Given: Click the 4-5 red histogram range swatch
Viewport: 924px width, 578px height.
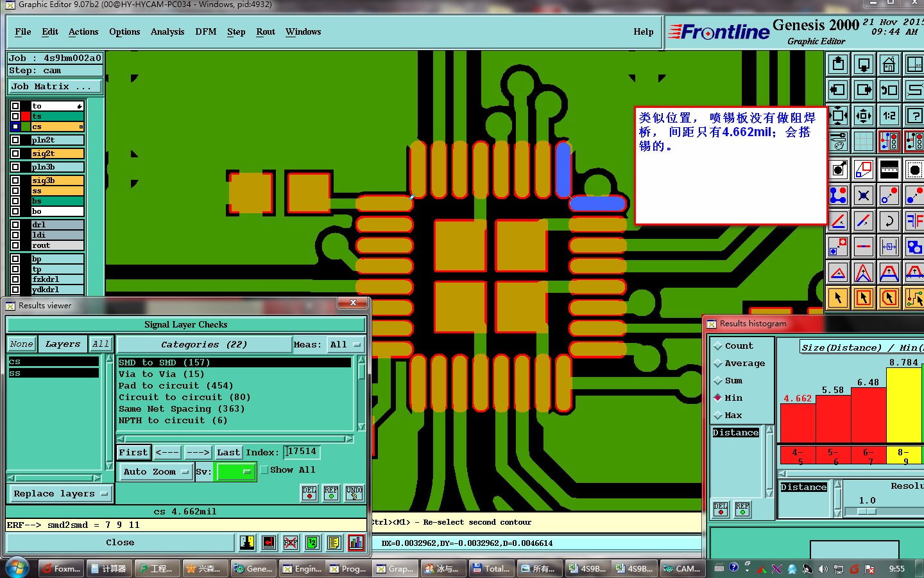Looking at the screenshot, I should tap(798, 456).
